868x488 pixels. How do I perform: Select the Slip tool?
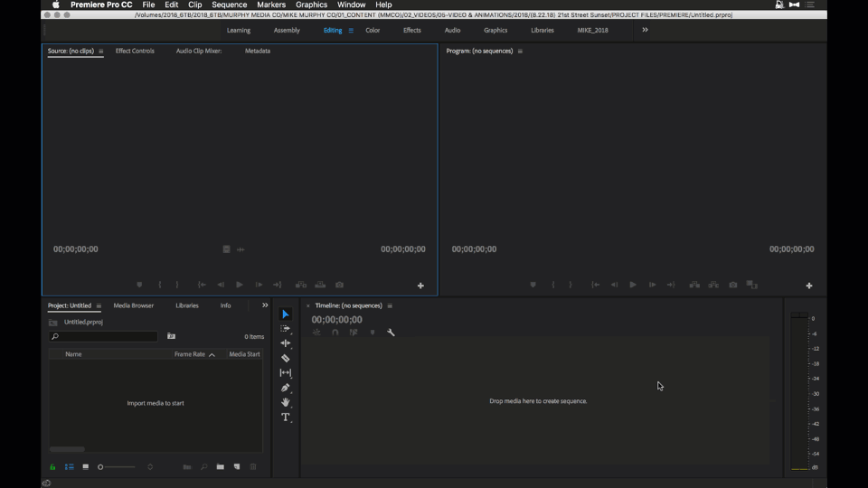click(285, 373)
